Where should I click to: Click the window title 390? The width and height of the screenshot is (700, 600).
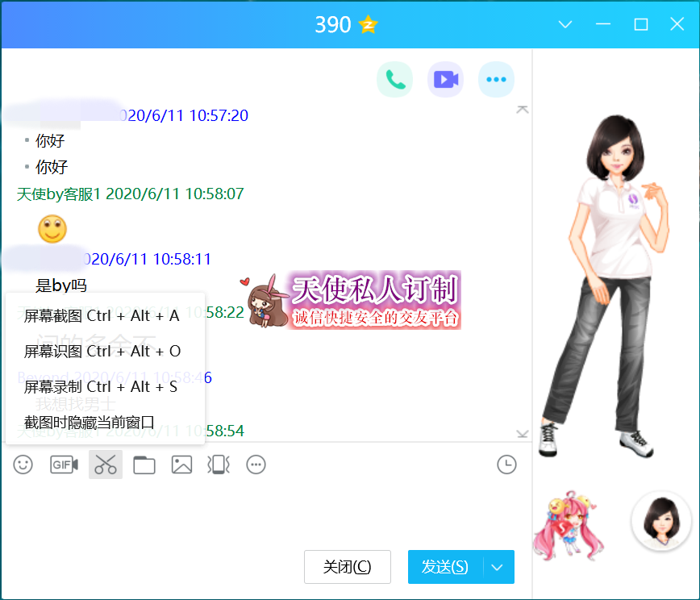coord(333,24)
